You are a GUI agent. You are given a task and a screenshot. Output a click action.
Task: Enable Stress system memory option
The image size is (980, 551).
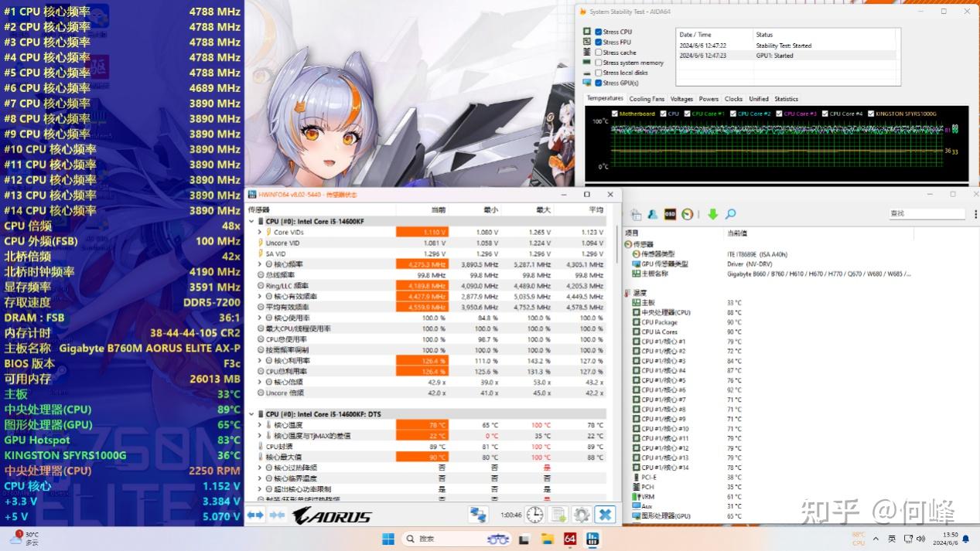(x=599, y=63)
